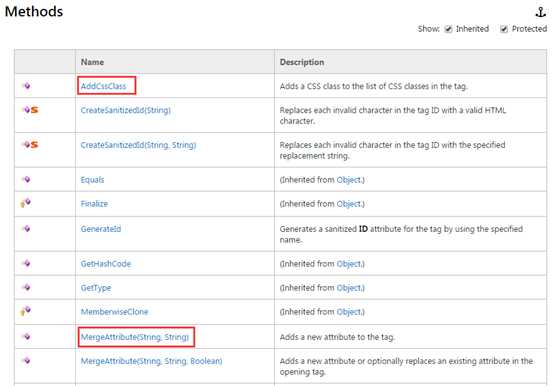Select description 'Replaces each invalid character... valid HTML character'
The height and width of the screenshot is (386, 554).
click(x=393, y=115)
